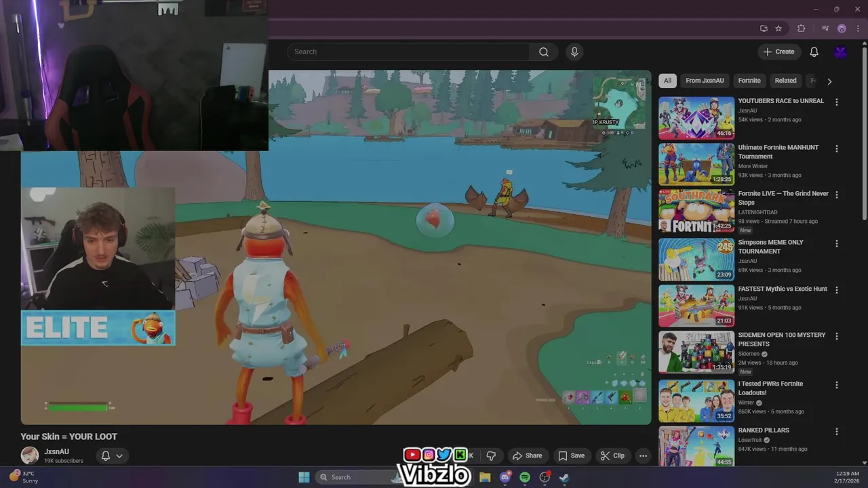Open options for Simpsons MEME ONLY TOURNAMENT
Screen dimensions: 868x488
(x=836, y=243)
